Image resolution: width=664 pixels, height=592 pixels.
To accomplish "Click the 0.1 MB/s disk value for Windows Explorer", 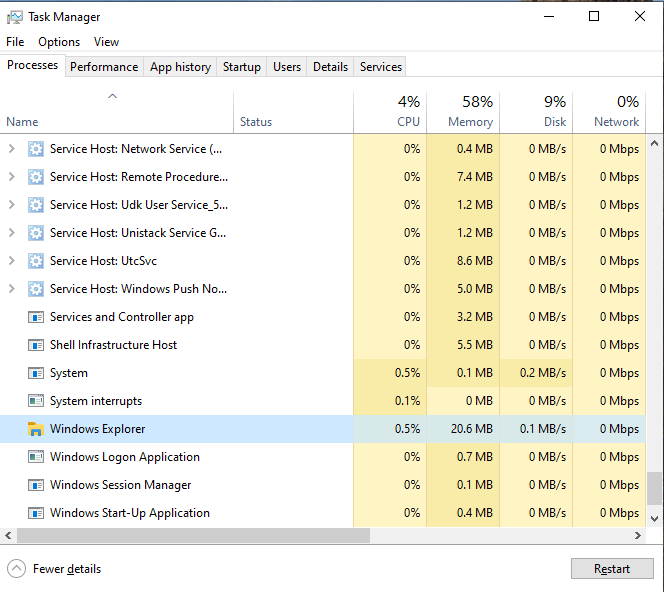I will click(x=543, y=429).
